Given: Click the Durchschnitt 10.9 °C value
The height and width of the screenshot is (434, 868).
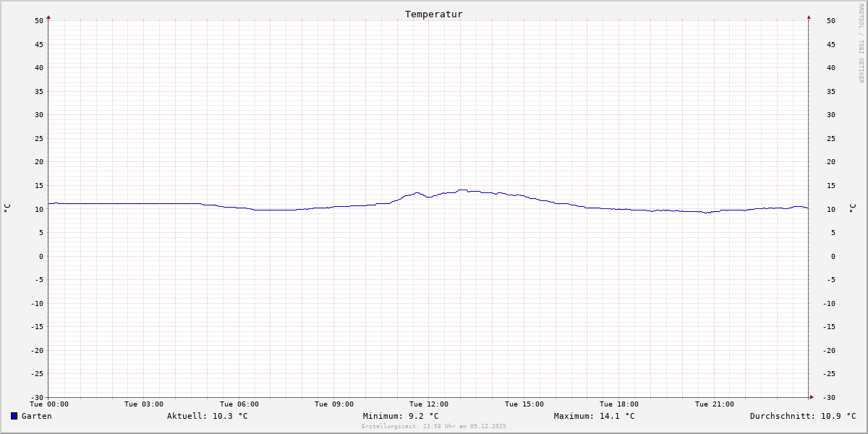Looking at the screenshot, I should point(802,416).
